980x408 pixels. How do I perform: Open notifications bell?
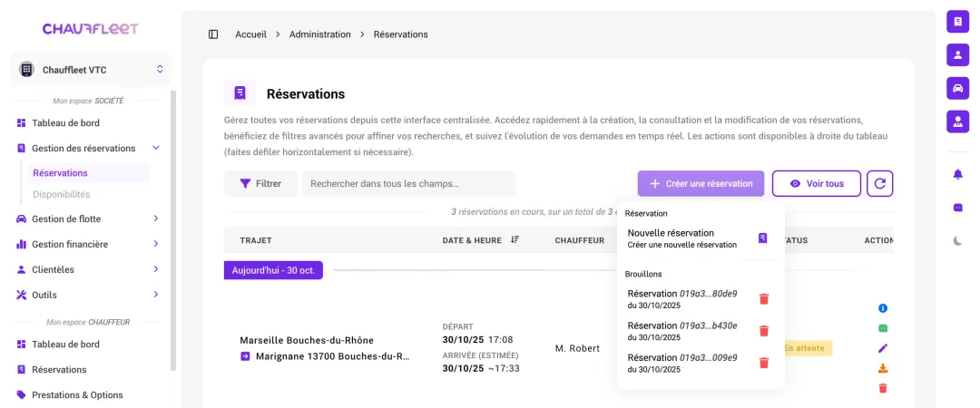coord(957,174)
